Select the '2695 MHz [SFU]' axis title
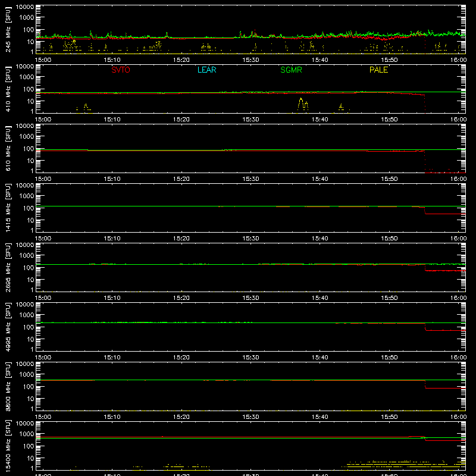The height and width of the screenshot is (476, 476). point(8,267)
